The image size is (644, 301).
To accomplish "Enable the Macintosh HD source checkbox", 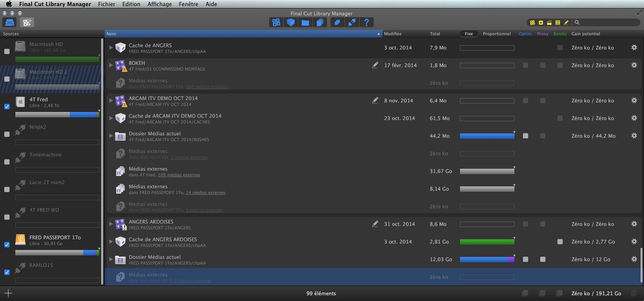I will click(x=7, y=51).
